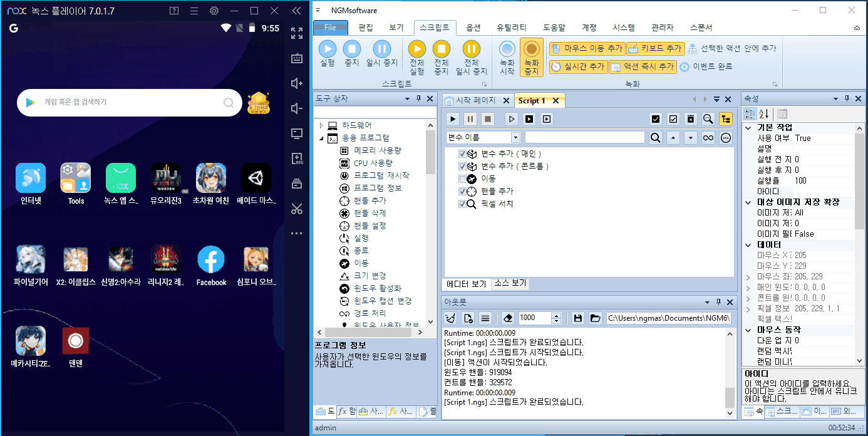Click editor toolbar pause button
The image size is (868, 436).
click(470, 119)
